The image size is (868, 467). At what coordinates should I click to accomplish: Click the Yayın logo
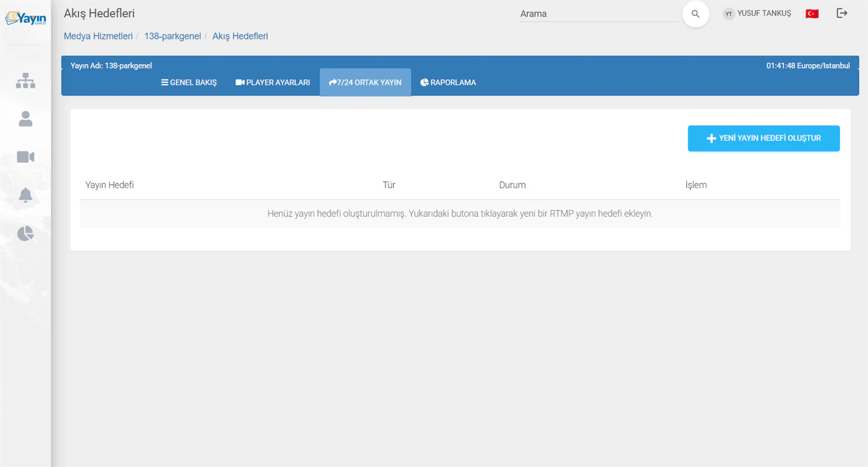26,18
